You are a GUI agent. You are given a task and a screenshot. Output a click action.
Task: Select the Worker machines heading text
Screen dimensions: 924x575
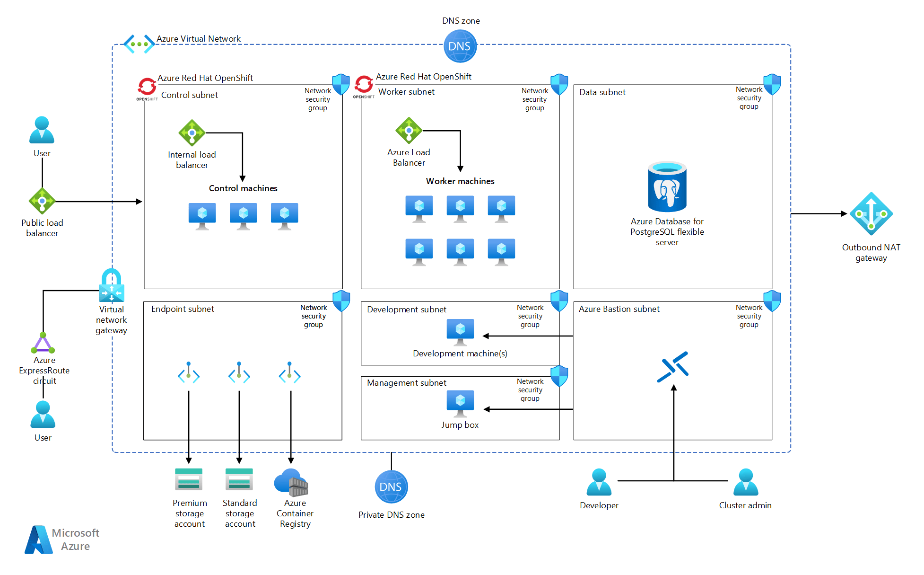(460, 181)
